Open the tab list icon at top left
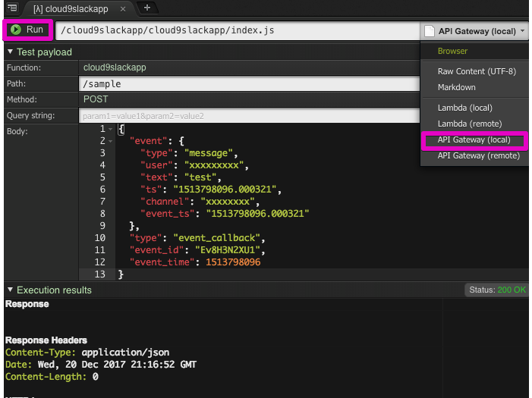 pos(12,8)
